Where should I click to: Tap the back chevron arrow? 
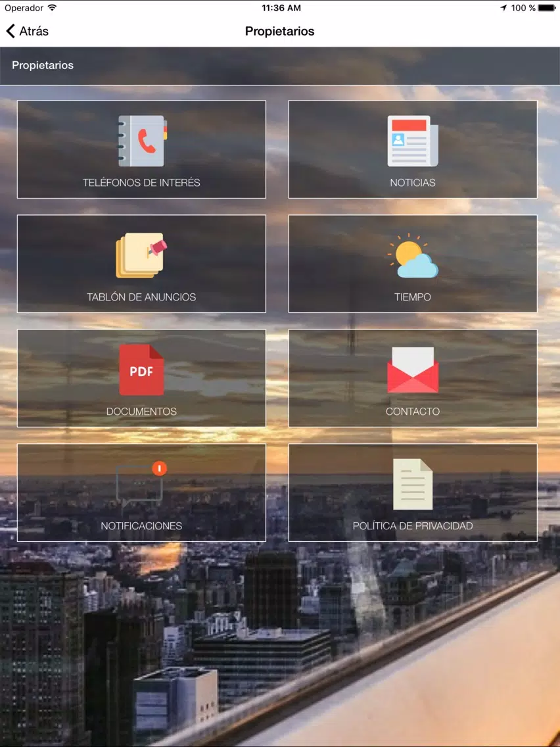coord(11,31)
